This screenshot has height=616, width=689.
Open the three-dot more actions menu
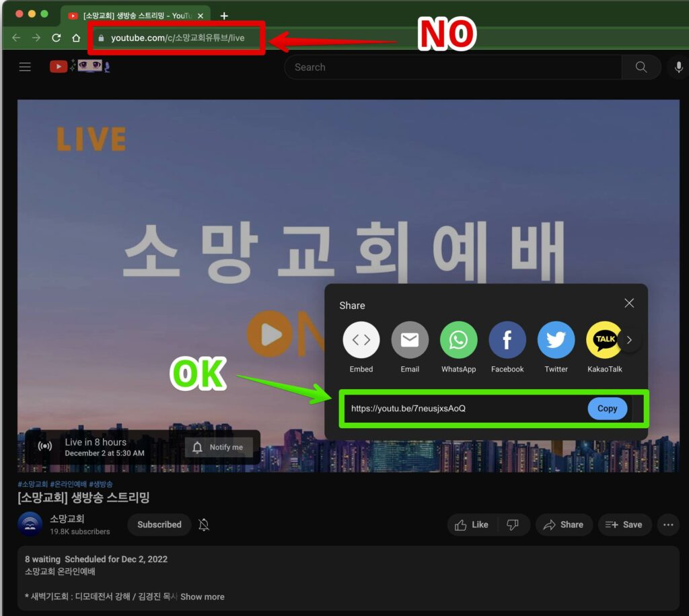668,524
